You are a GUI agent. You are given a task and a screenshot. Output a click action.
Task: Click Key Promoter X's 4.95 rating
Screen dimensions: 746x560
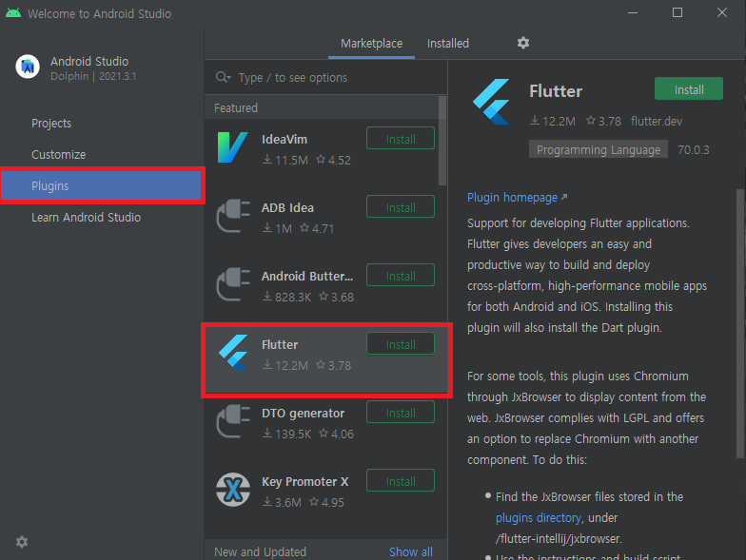(x=326, y=502)
